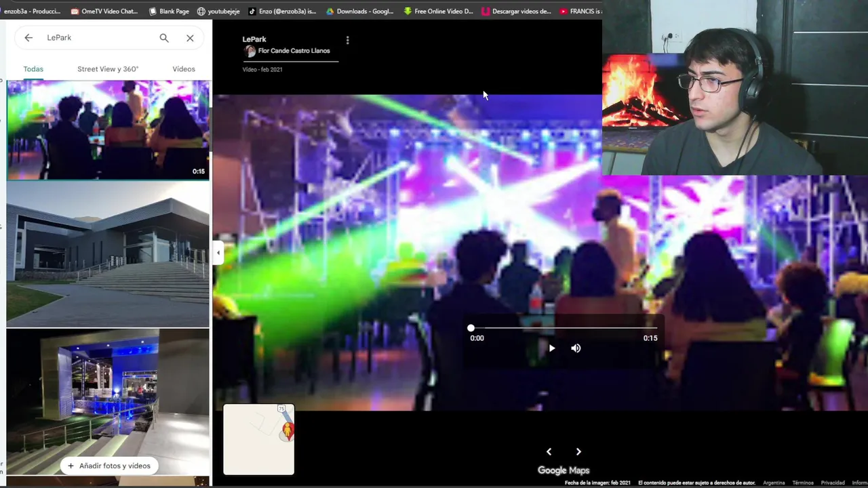Open the minimap with location pin
The width and height of the screenshot is (868, 488).
pyautogui.click(x=259, y=439)
